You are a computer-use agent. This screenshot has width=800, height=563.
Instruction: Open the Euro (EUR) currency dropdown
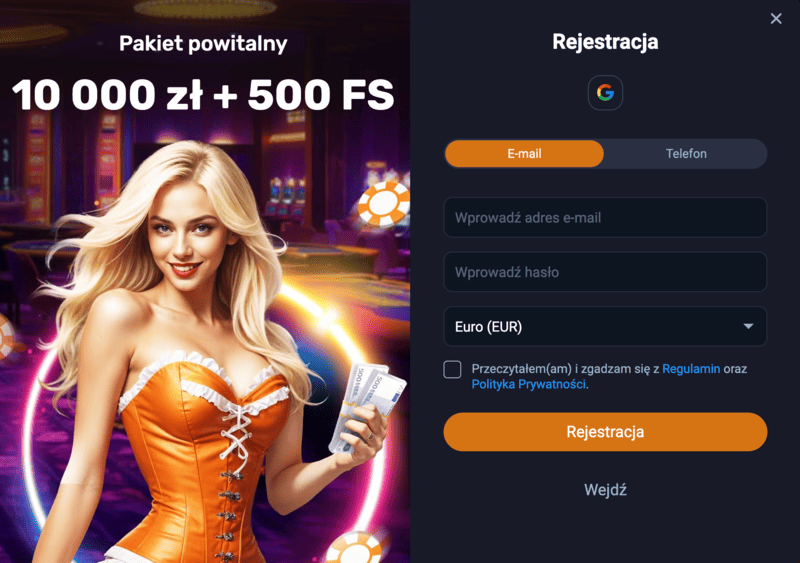point(605,327)
